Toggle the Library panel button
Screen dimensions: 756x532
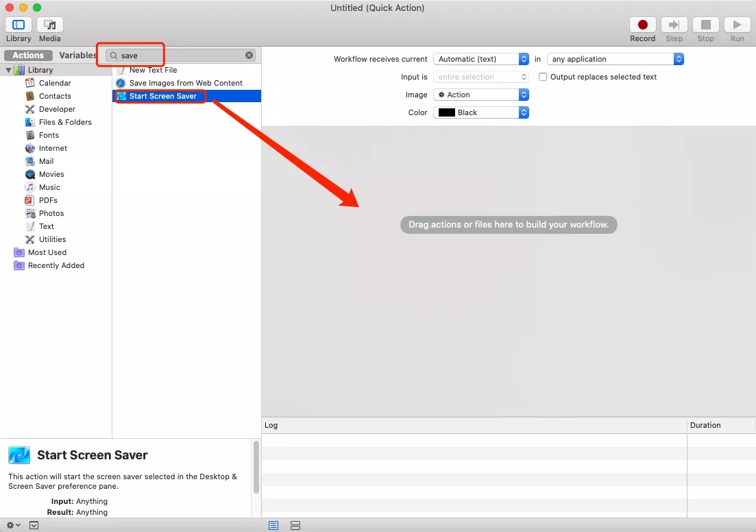(x=19, y=25)
